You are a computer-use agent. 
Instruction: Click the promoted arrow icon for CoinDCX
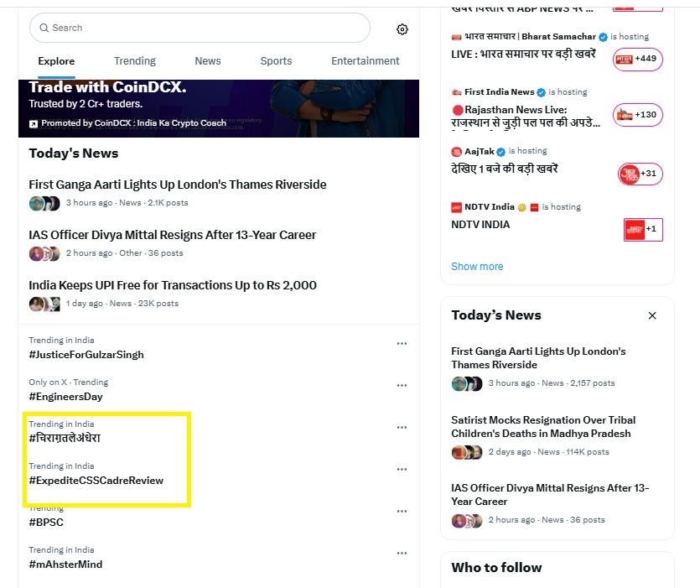(34, 124)
